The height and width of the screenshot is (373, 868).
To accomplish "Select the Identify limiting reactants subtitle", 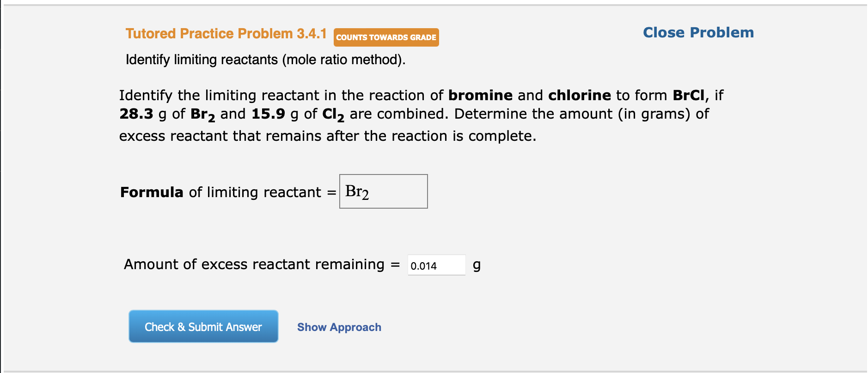I will tap(265, 60).
